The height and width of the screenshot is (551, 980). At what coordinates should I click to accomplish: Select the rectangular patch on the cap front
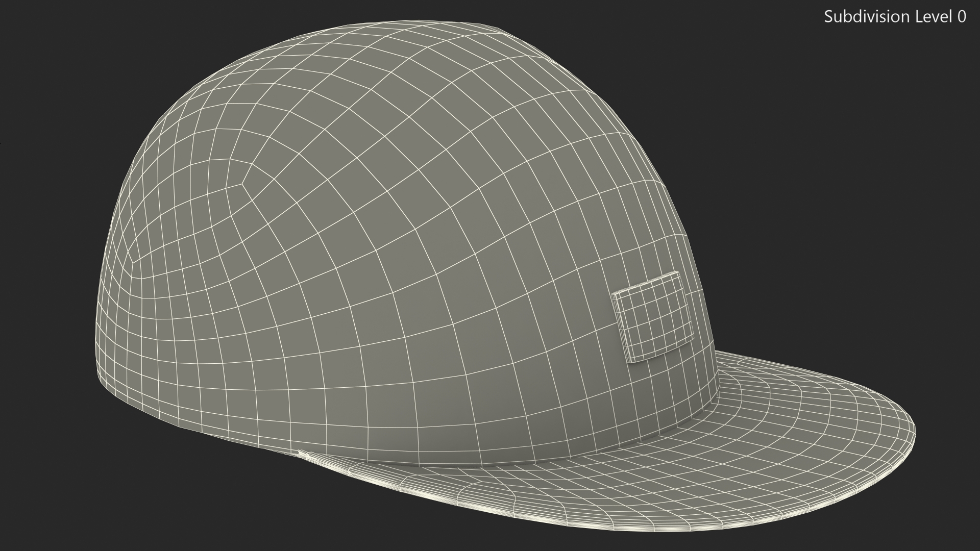(x=652, y=318)
